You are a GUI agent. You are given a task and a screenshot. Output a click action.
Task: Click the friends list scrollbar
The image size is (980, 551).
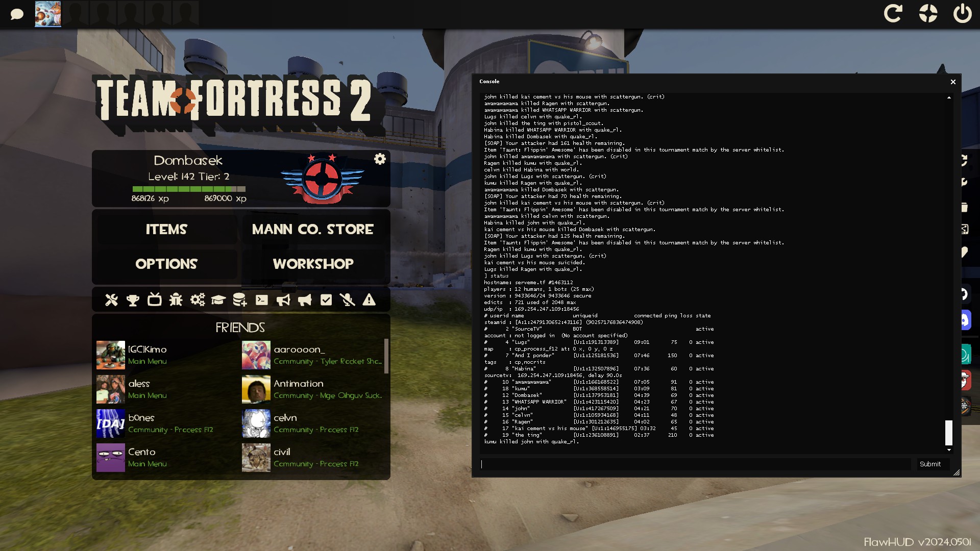click(x=386, y=356)
